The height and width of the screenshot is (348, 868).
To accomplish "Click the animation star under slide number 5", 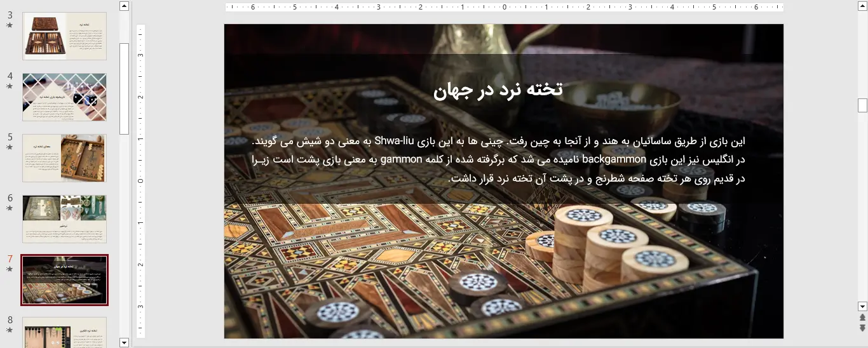I will 10,147.
